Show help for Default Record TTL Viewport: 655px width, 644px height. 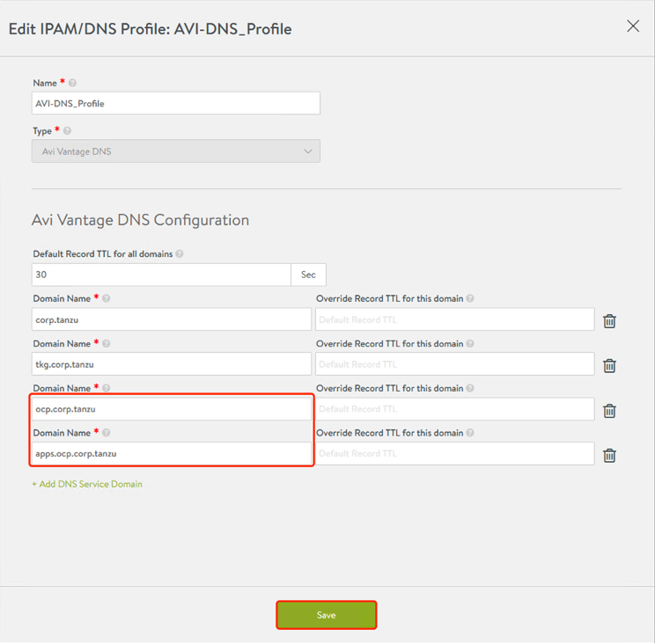point(180,253)
